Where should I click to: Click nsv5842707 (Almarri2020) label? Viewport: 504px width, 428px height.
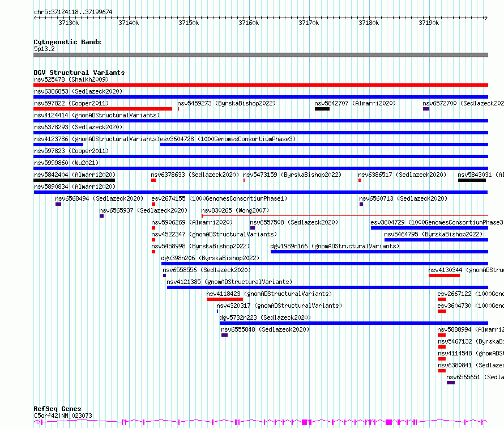[x=355, y=103]
